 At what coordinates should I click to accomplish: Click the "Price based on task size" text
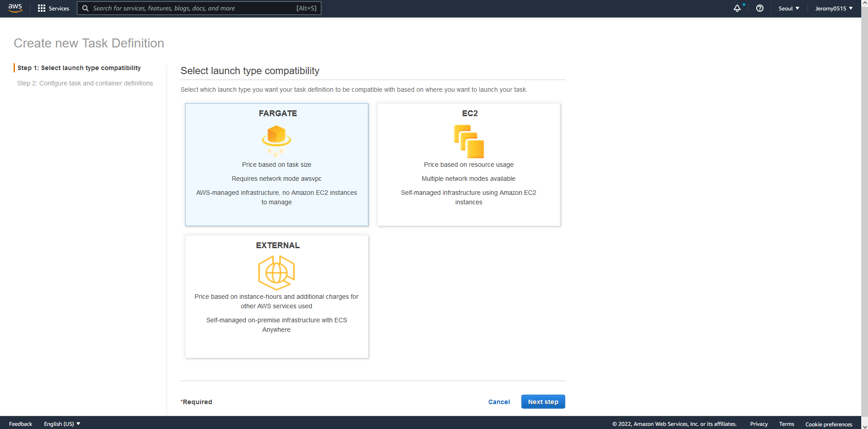(x=277, y=165)
